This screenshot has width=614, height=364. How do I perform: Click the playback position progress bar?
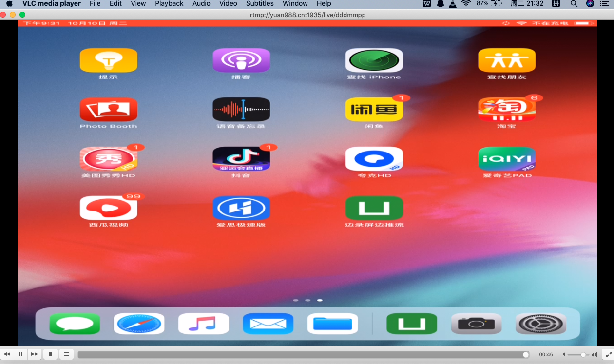click(303, 355)
